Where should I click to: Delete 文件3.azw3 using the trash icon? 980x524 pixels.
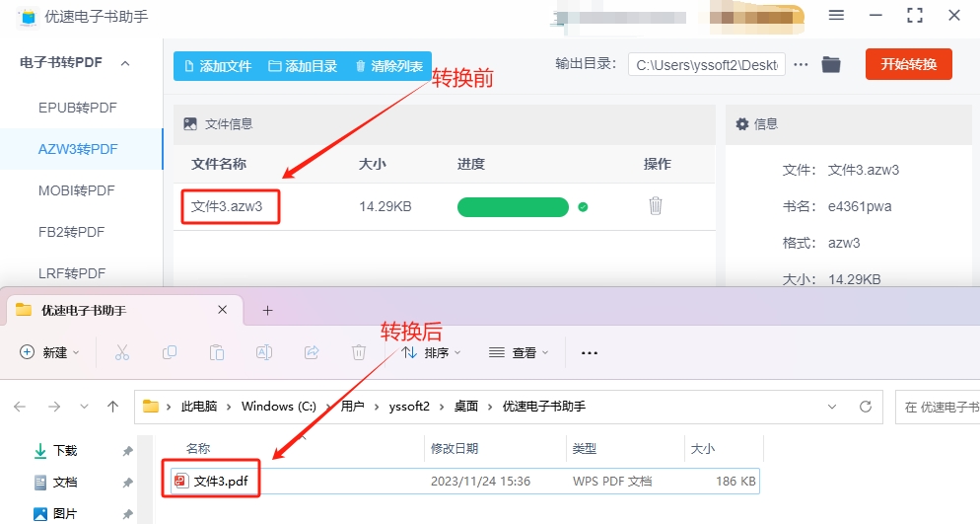pyautogui.click(x=655, y=205)
